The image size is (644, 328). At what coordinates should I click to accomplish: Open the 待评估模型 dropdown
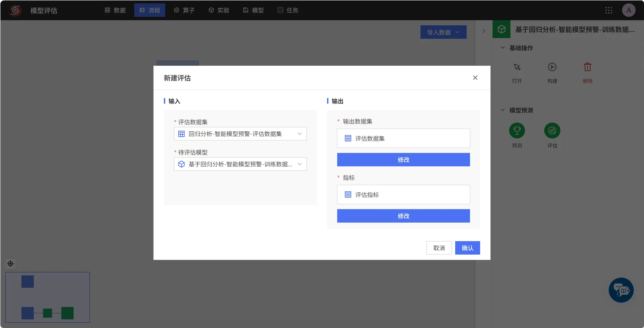coord(240,164)
